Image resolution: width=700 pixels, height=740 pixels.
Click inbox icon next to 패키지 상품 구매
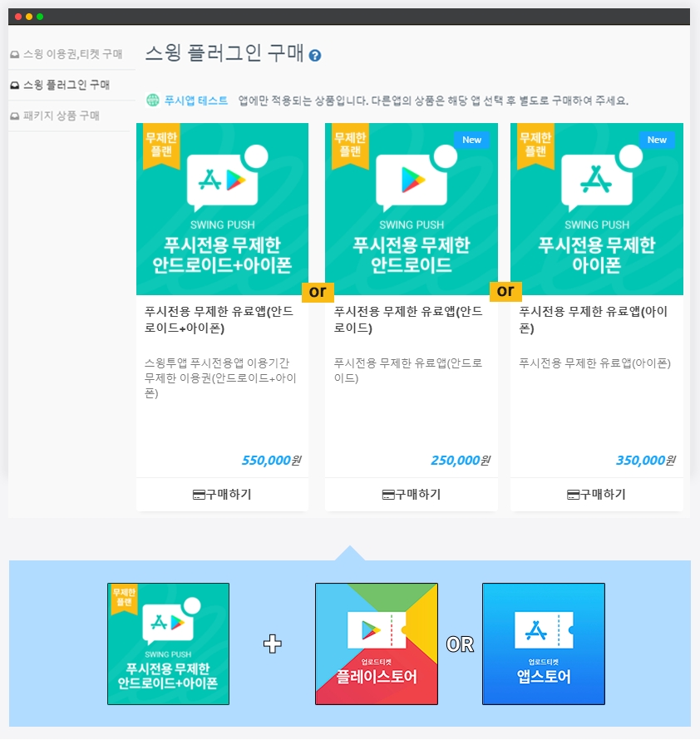coord(15,116)
